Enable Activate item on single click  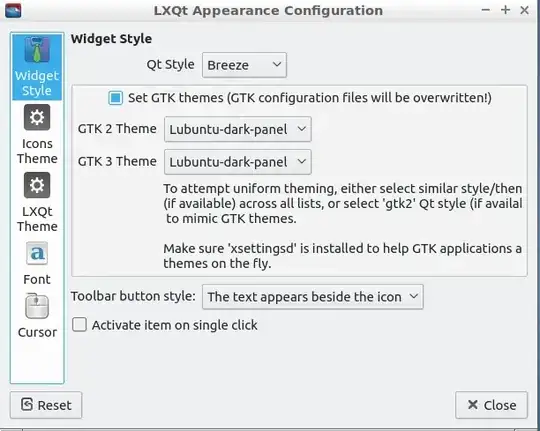coord(79,325)
